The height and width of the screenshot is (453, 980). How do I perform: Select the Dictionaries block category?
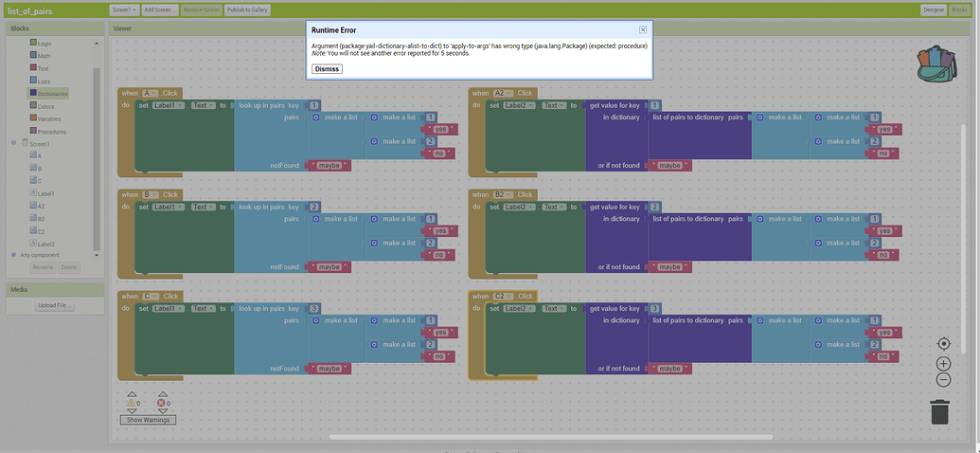tap(53, 94)
